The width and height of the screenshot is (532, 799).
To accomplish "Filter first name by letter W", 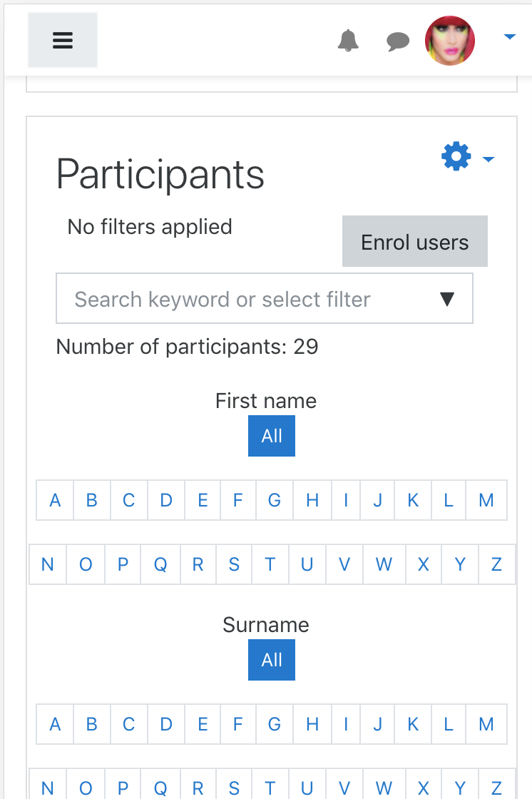I will coord(384,564).
